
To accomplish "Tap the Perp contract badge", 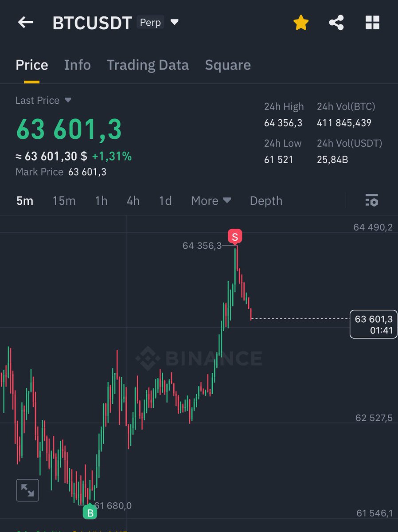I will pyautogui.click(x=150, y=22).
